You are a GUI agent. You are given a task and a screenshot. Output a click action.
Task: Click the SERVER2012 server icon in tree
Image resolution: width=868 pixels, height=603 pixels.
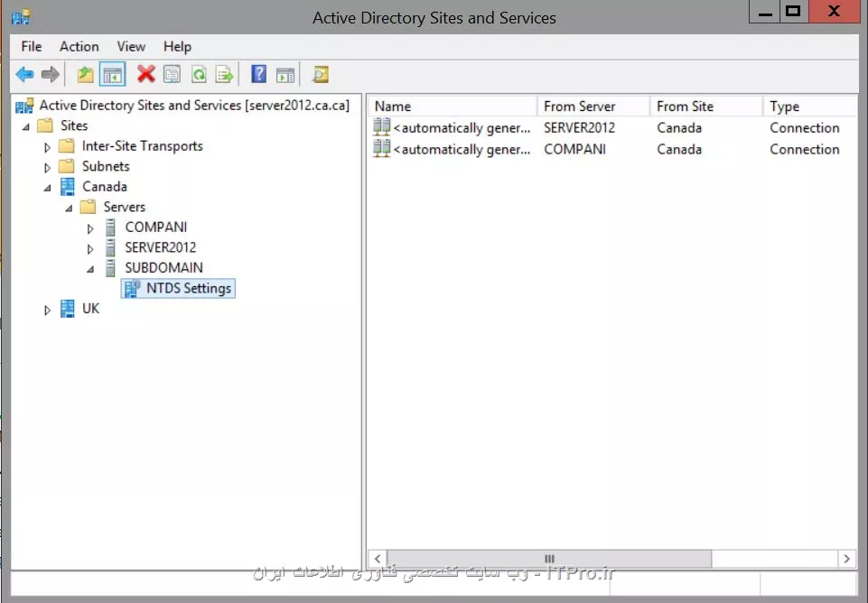click(x=111, y=247)
